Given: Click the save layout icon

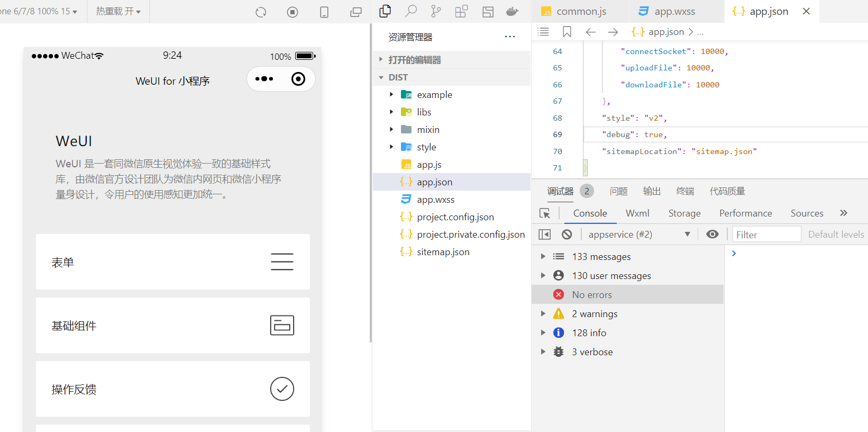Looking at the screenshot, I should [x=488, y=12].
